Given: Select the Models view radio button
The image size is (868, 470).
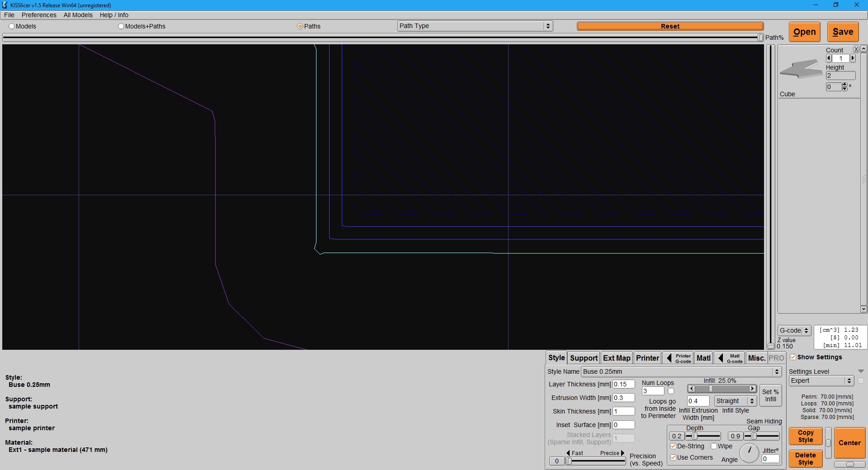Looking at the screenshot, I should tap(12, 26).
